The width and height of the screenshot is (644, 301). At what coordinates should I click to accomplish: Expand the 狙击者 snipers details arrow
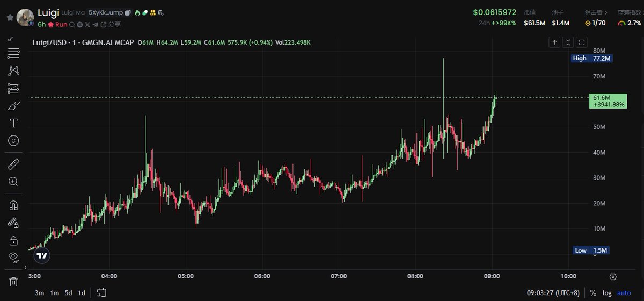[606, 12]
